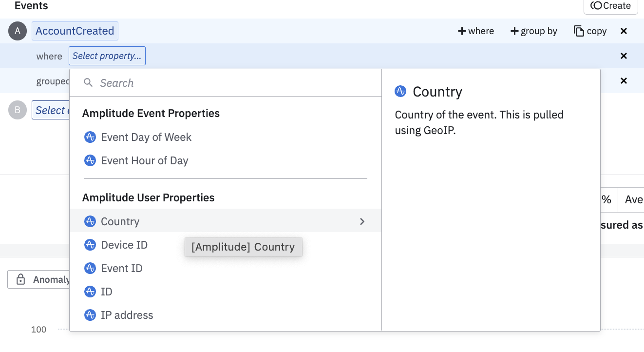Image resolution: width=644 pixels, height=352 pixels.
Task: Remove the AccountCreated event row
Action: [x=624, y=31]
